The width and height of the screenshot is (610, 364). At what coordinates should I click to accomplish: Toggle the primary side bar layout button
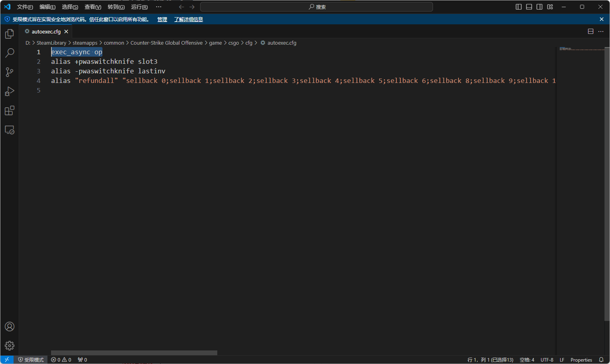pyautogui.click(x=518, y=7)
